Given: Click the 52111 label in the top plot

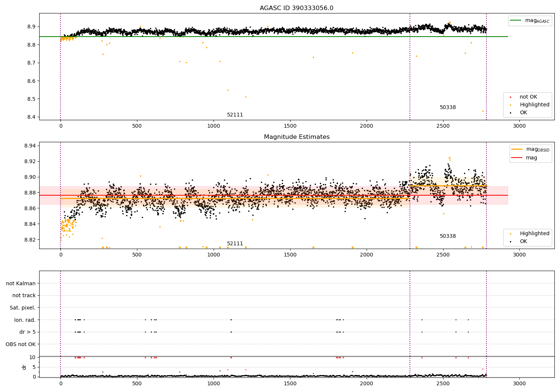Looking at the screenshot, I should point(235,115).
